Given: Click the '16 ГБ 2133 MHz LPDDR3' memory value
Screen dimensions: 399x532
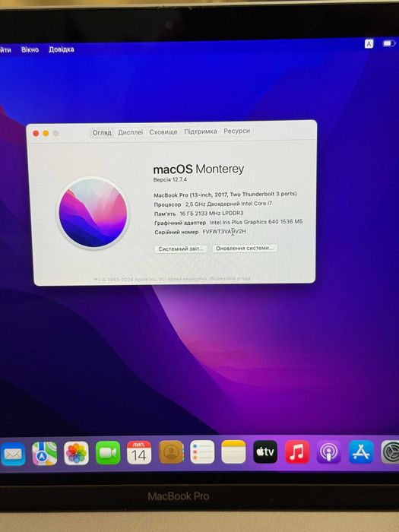Looking at the screenshot, I should (211, 213).
